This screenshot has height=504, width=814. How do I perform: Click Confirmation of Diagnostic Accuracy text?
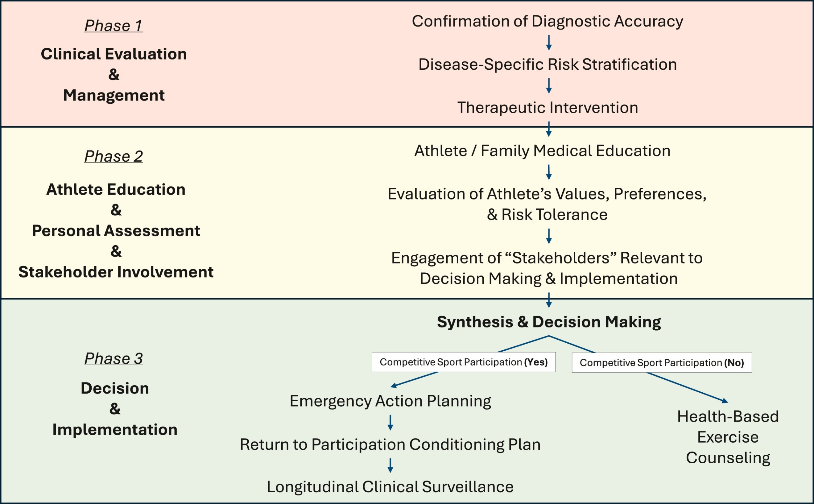(x=547, y=21)
